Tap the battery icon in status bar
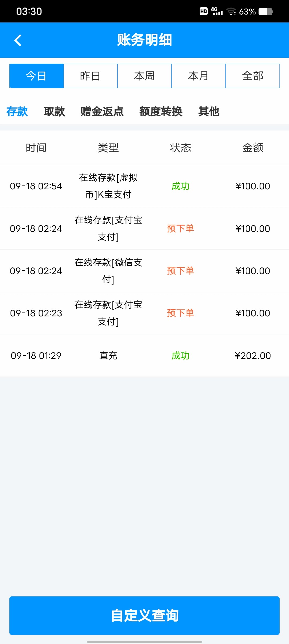This screenshot has height=644, width=289. coord(265,11)
